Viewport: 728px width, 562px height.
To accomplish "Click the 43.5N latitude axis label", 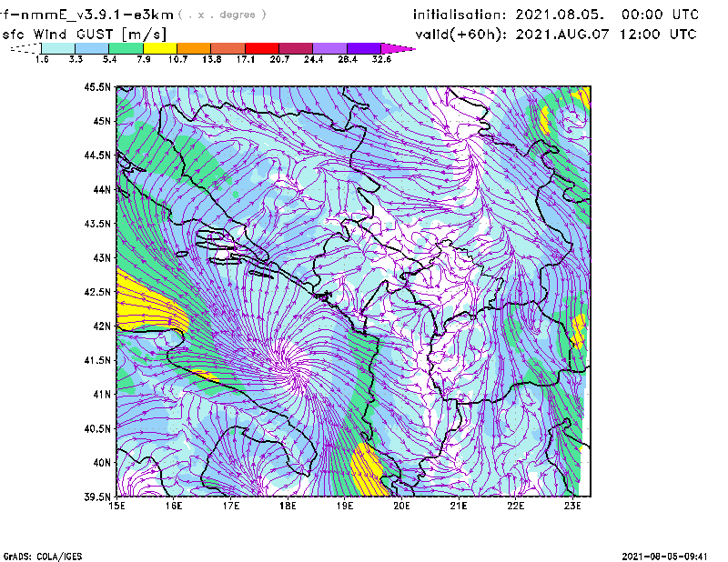I will pos(97,224).
